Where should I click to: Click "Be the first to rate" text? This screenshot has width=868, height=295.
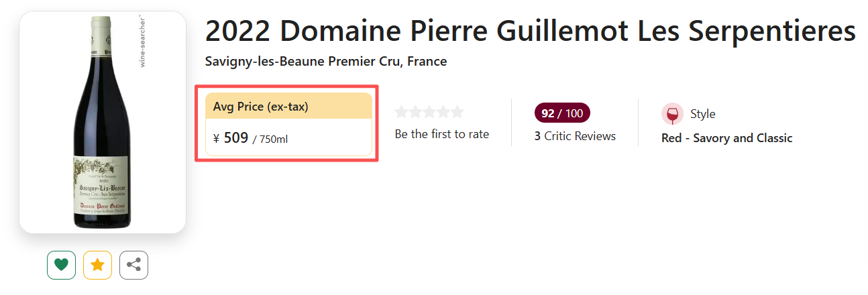441,134
